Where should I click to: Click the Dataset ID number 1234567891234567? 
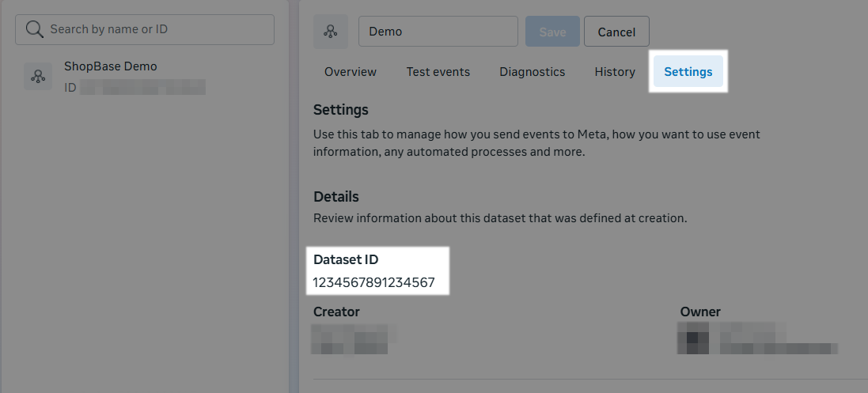click(373, 282)
